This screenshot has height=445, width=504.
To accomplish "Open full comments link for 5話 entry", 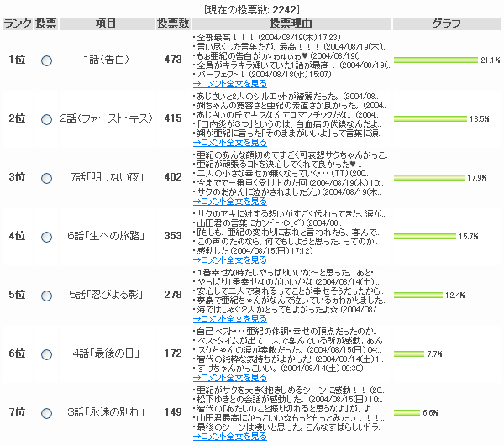I will point(230,319).
